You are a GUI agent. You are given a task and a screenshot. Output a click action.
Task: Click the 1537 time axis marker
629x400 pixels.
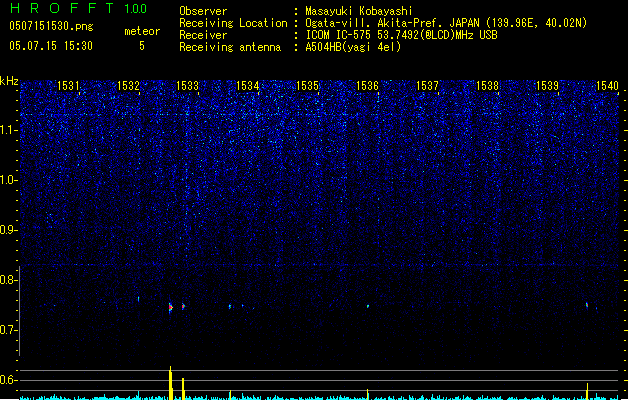(x=427, y=86)
